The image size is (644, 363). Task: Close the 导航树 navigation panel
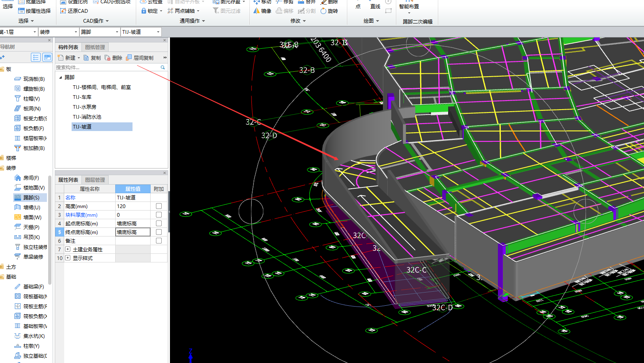(49, 40)
